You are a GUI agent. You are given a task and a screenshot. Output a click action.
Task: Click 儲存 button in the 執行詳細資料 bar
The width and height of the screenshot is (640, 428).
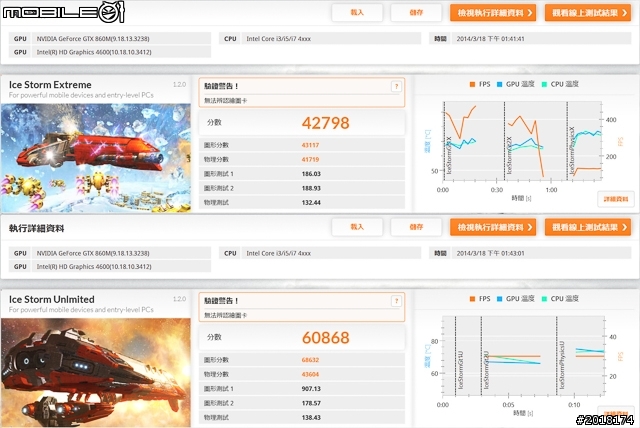[x=416, y=227]
